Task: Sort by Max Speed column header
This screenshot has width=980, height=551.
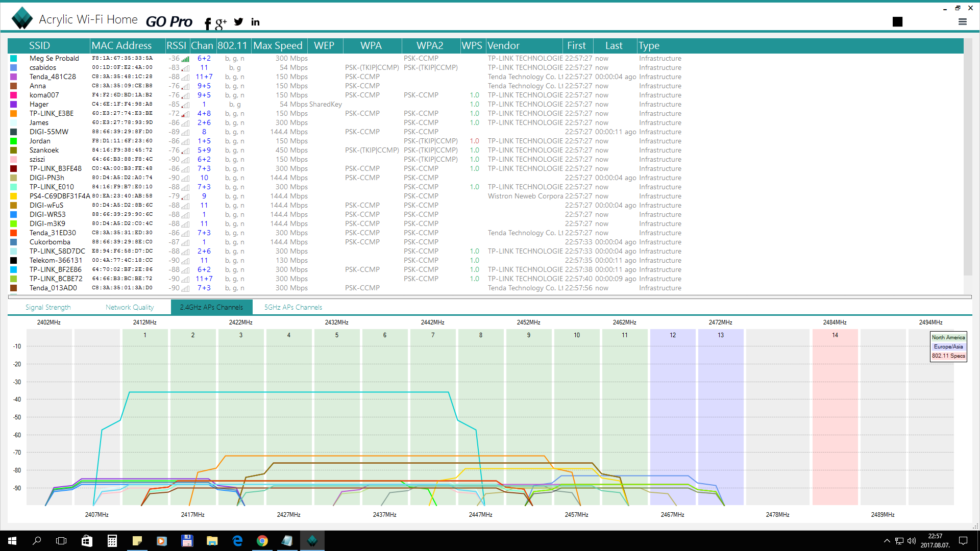Action: coord(278,45)
